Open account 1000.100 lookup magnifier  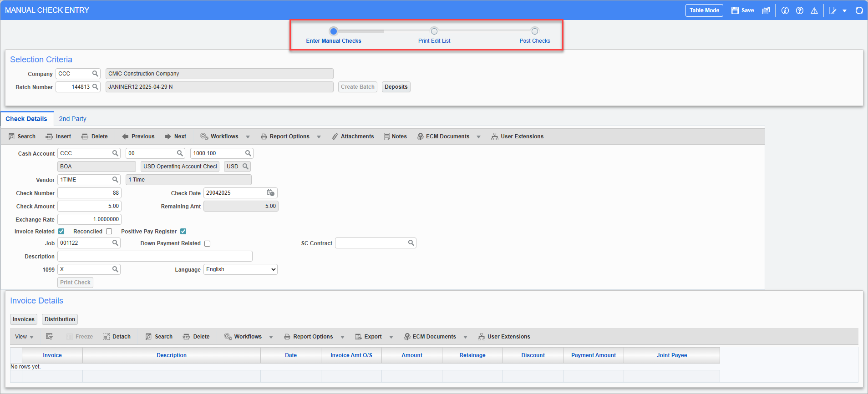tap(248, 153)
